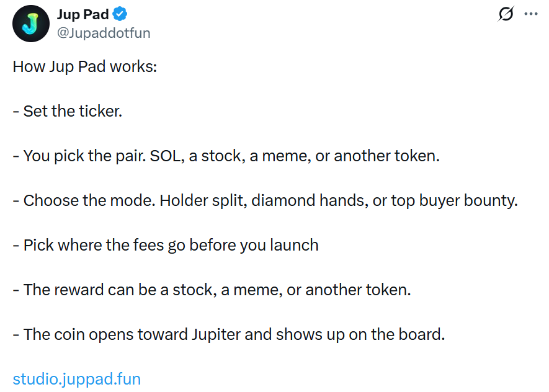Open the Jup Pad profile avatar
The height and width of the screenshot is (392, 549).
pos(31,24)
